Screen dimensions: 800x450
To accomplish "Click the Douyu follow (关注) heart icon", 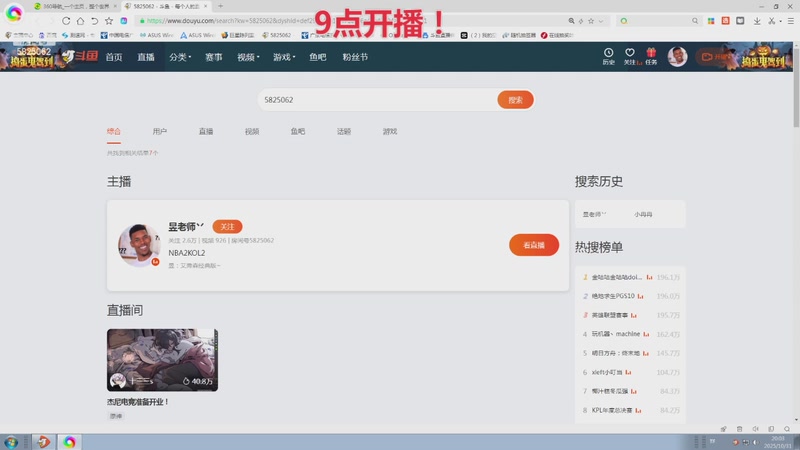I will click(630, 56).
